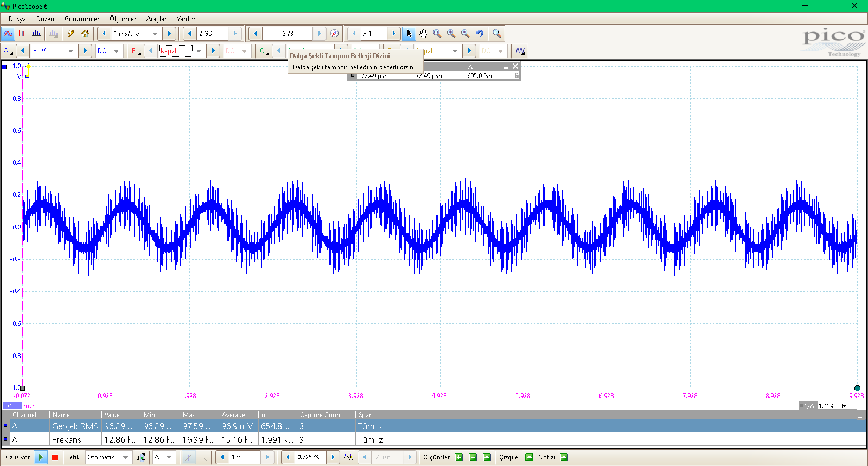868x466 pixels.
Task: Stop capture with the red square button
Action: 55,457
